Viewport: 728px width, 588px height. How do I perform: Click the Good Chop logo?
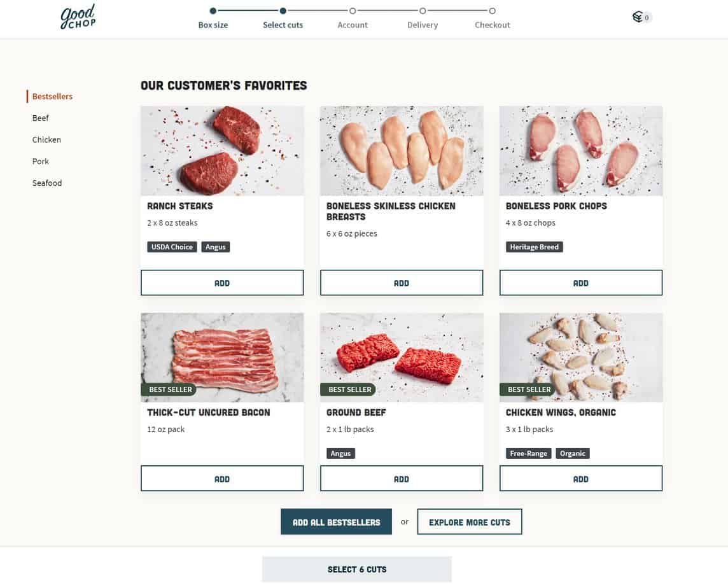point(78,17)
